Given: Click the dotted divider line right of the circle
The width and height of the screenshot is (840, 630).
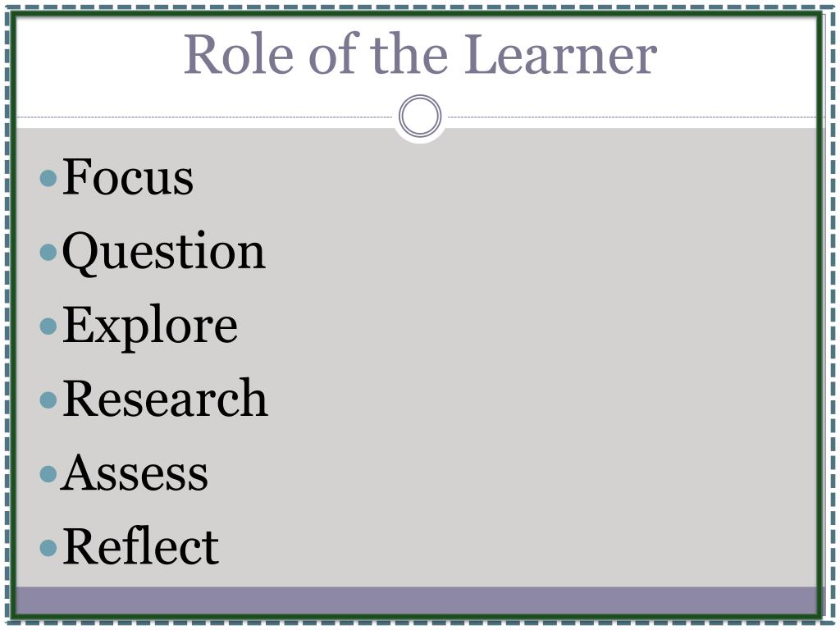Looking at the screenshot, I should [x=632, y=116].
